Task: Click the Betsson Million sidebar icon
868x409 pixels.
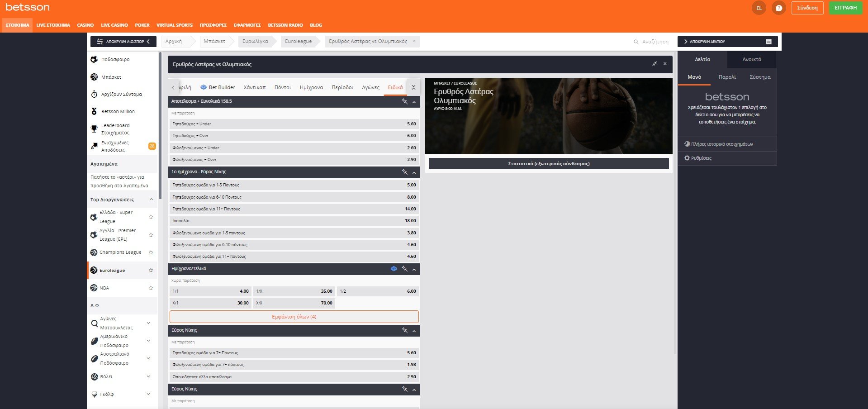Action: [x=94, y=111]
